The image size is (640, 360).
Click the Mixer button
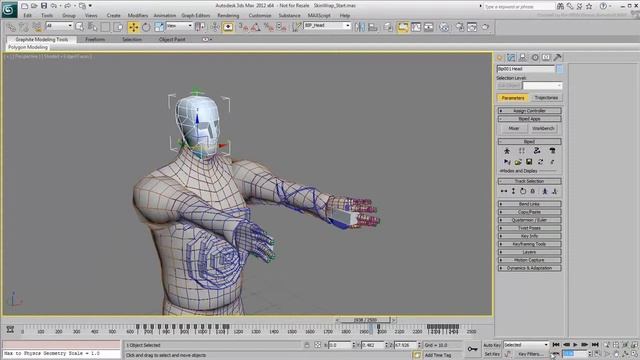point(513,129)
